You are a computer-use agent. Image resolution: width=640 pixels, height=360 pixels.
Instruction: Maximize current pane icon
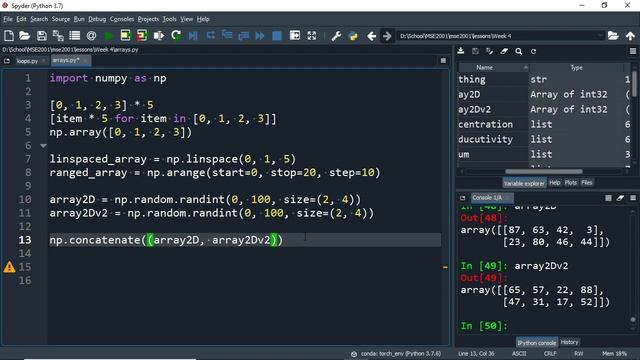tap(295, 36)
